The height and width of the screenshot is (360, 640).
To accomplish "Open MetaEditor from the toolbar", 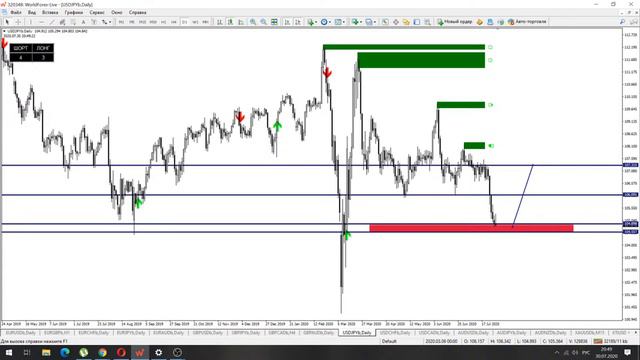I will click(480, 22).
